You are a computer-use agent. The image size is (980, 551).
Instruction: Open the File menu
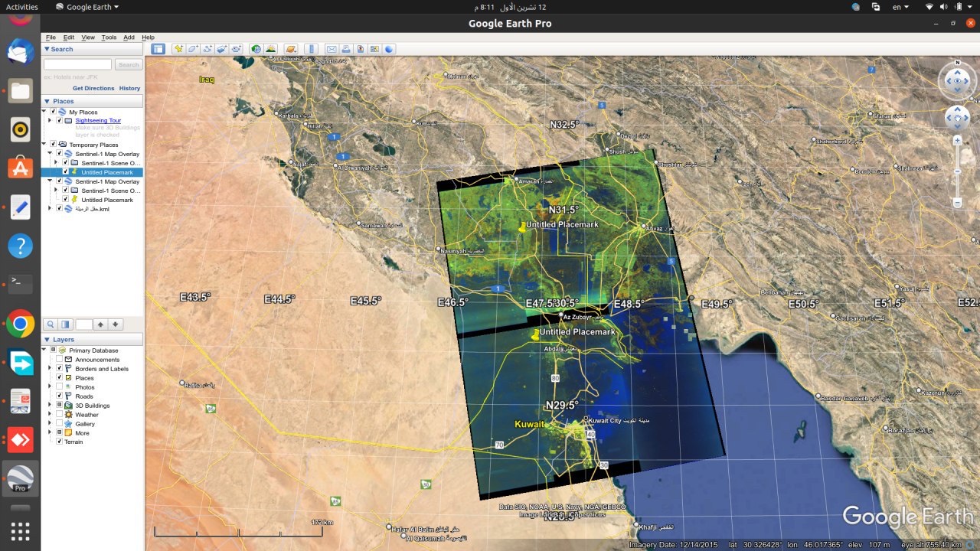[51, 37]
